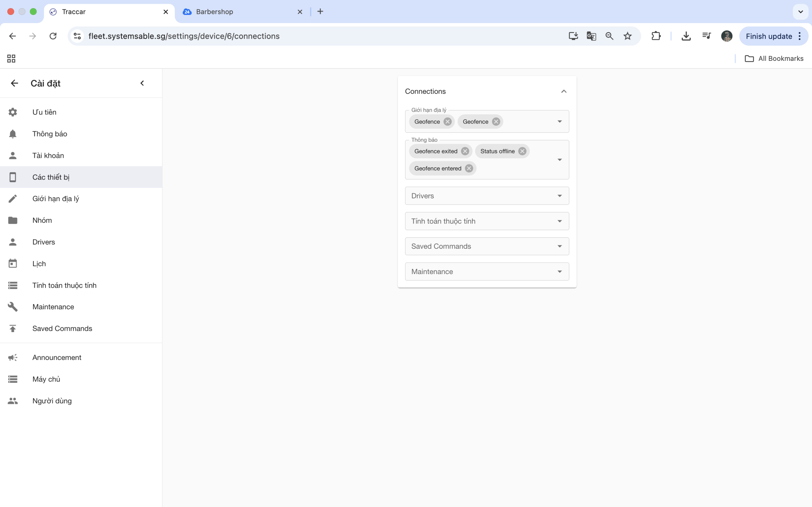This screenshot has width=812, height=507.
Task: Go back using Cài đặt arrow
Action: [x=14, y=83]
